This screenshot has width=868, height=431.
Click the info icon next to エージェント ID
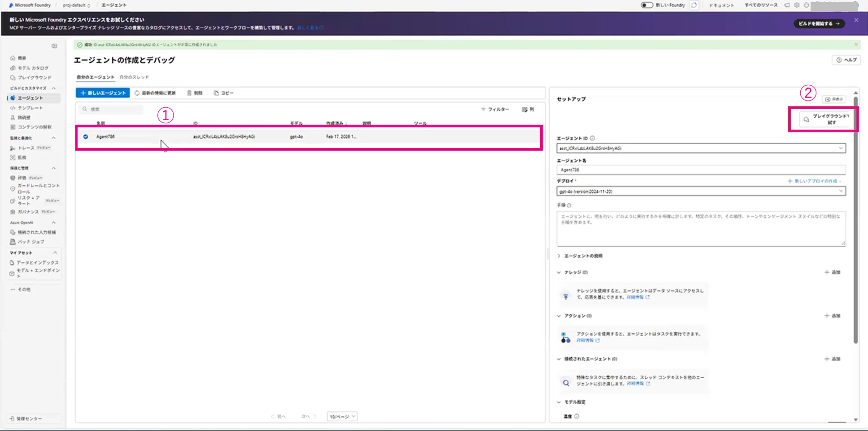click(x=593, y=138)
